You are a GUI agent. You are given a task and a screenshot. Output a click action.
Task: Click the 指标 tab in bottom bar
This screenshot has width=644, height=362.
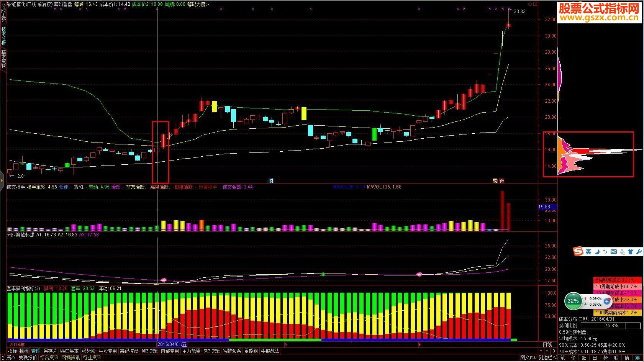click(13, 351)
